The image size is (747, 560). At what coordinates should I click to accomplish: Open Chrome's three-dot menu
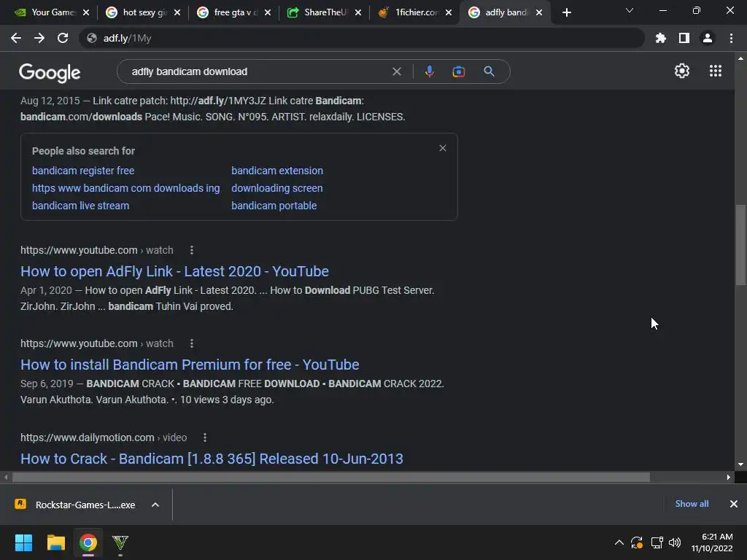731,38
